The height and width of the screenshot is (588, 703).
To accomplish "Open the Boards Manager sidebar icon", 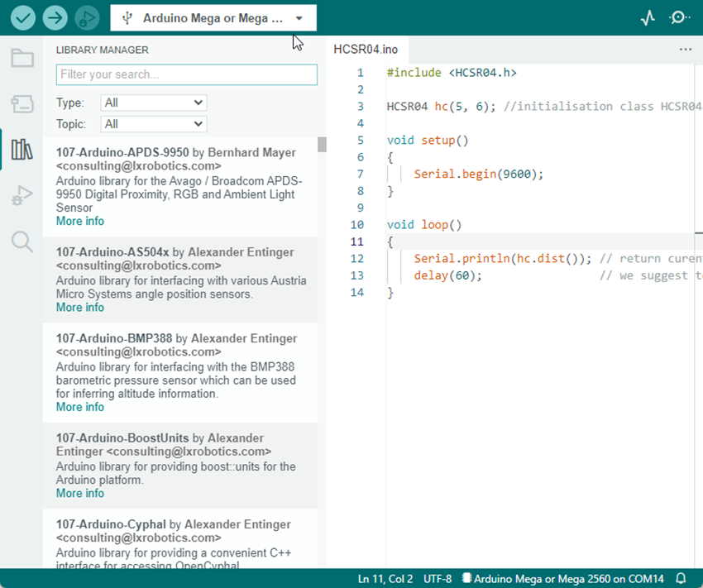I will tap(22, 104).
